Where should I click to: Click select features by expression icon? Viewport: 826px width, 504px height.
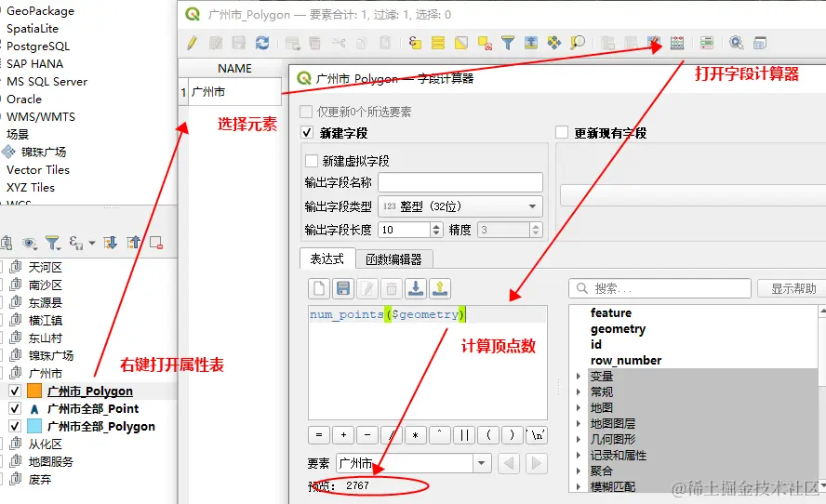click(x=415, y=43)
